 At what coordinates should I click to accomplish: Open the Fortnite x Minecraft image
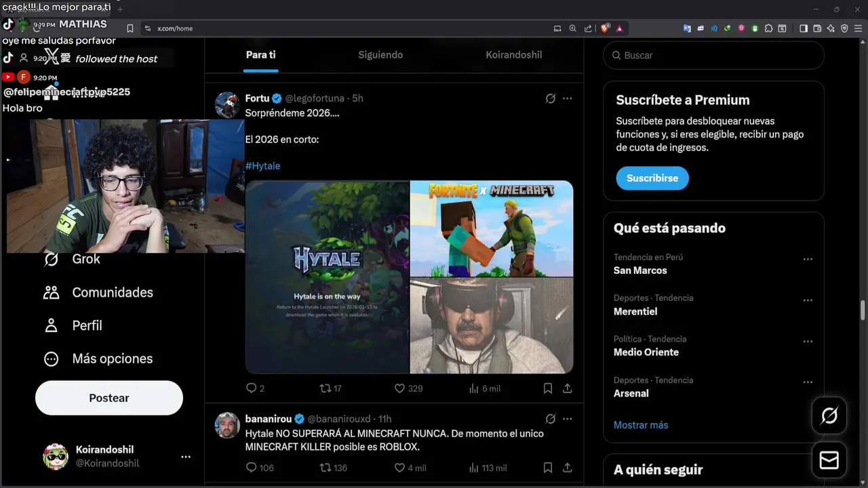click(x=492, y=228)
